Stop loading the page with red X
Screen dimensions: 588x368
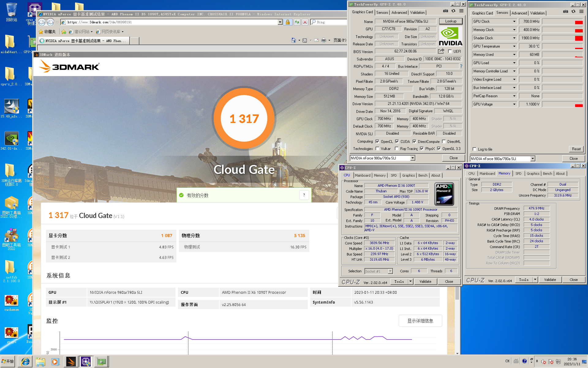tap(305, 22)
